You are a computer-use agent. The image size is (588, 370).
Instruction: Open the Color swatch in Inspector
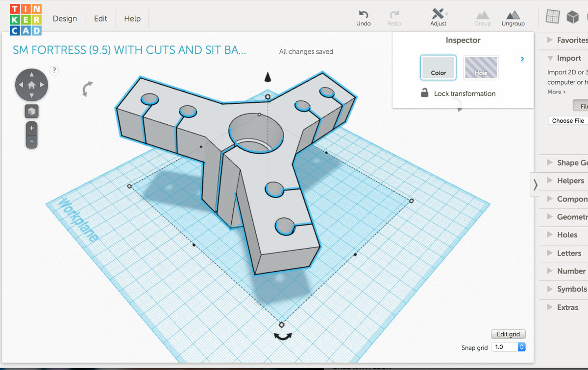[x=438, y=68]
